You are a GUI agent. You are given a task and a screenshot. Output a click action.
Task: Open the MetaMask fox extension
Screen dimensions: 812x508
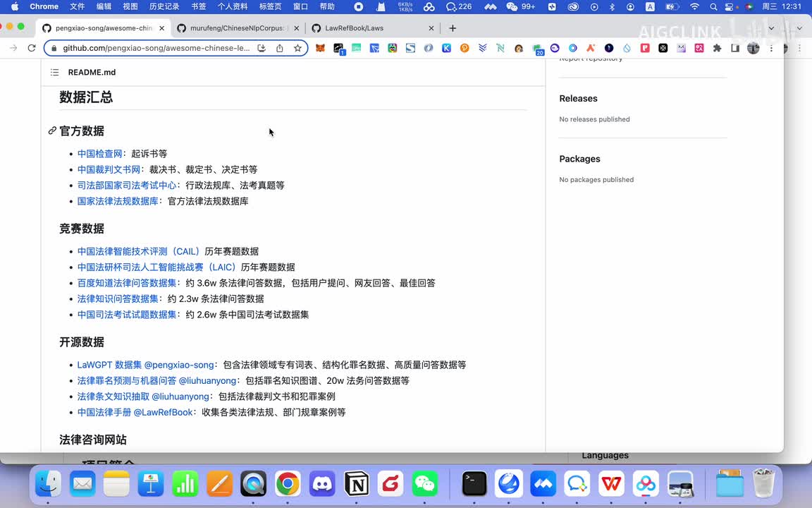point(320,48)
